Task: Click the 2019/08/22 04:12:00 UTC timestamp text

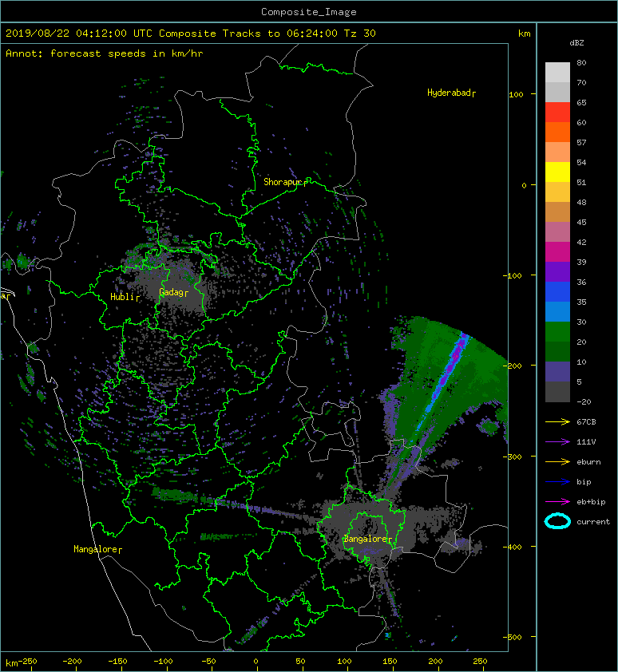Action: click(x=79, y=34)
